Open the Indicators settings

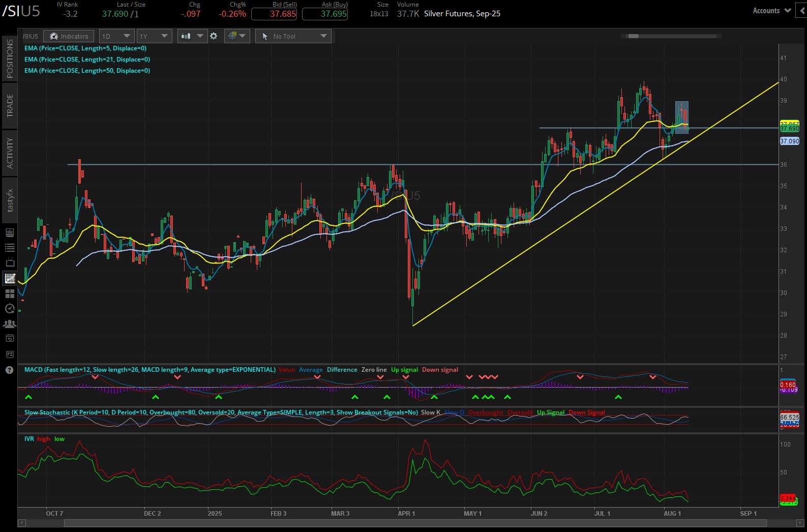click(x=69, y=36)
